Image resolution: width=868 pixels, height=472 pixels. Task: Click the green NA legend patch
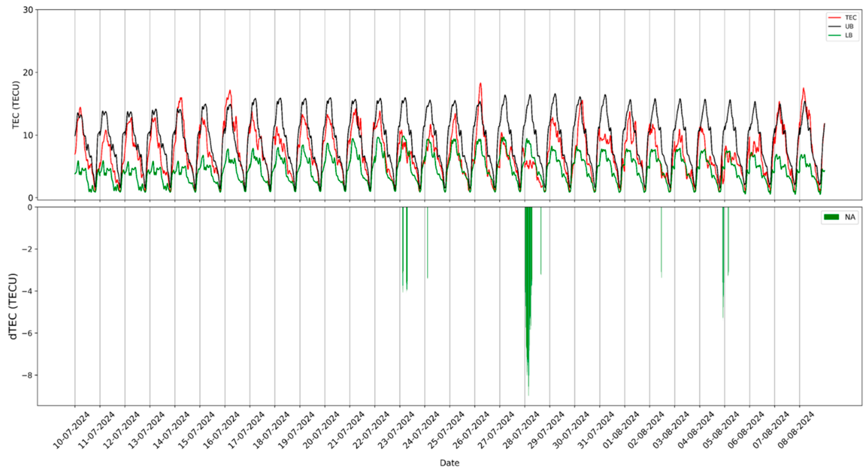click(x=831, y=217)
